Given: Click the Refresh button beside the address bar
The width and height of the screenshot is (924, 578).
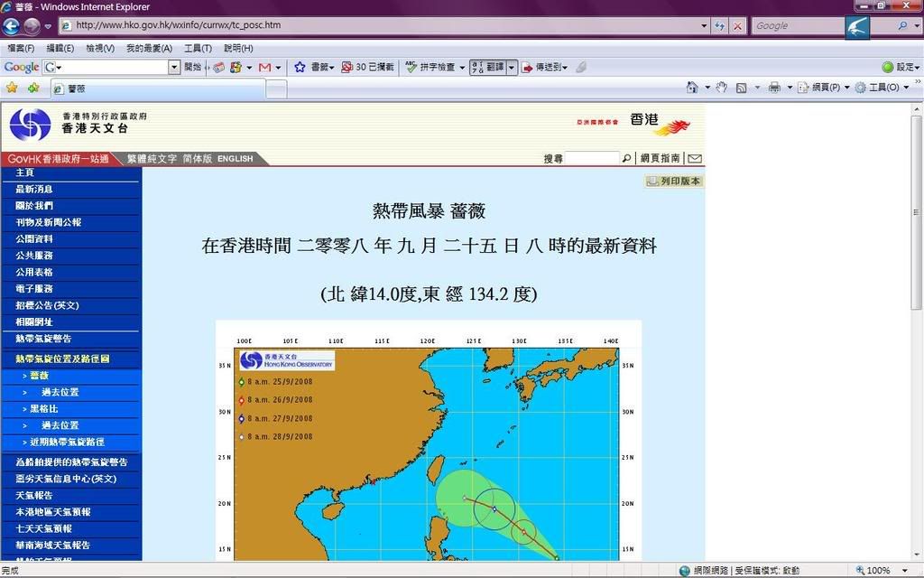Looking at the screenshot, I should [719, 25].
